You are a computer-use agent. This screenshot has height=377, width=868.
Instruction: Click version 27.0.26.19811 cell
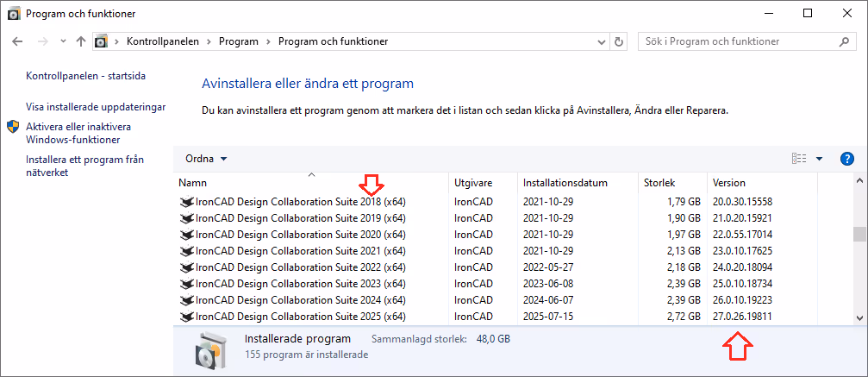tap(742, 317)
